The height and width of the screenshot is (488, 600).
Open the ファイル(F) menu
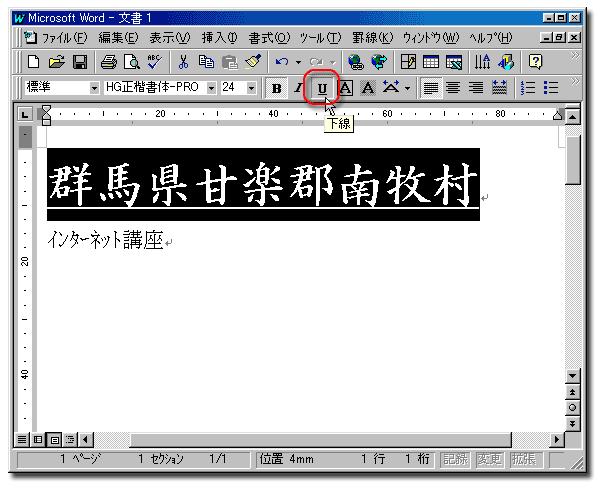click(x=64, y=38)
